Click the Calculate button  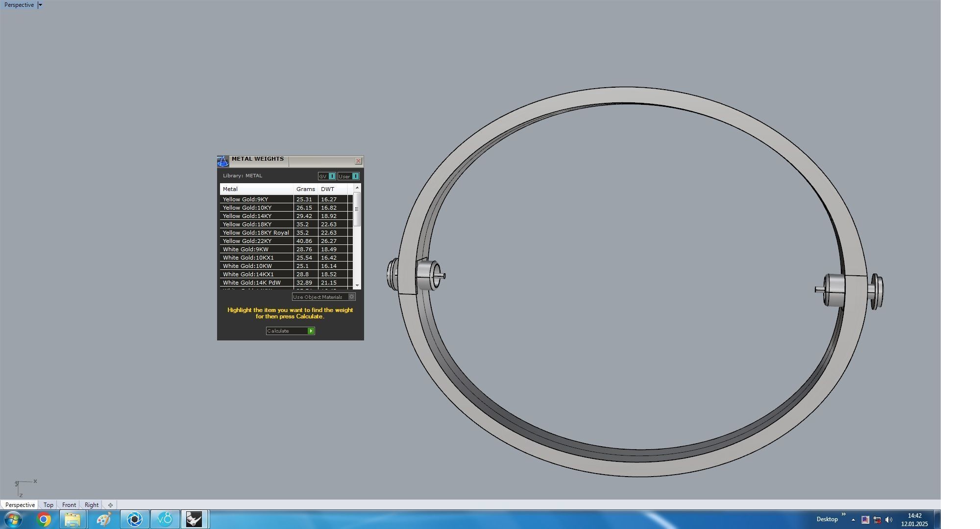(x=291, y=331)
